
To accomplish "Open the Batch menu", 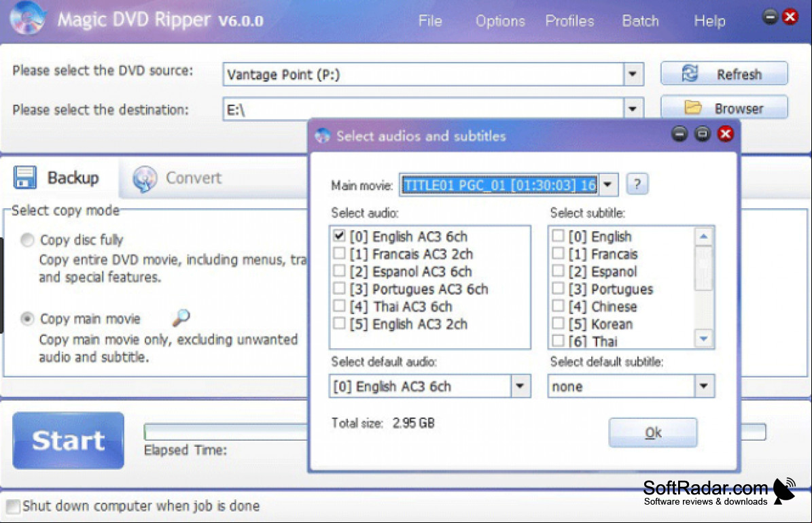I will (x=641, y=20).
